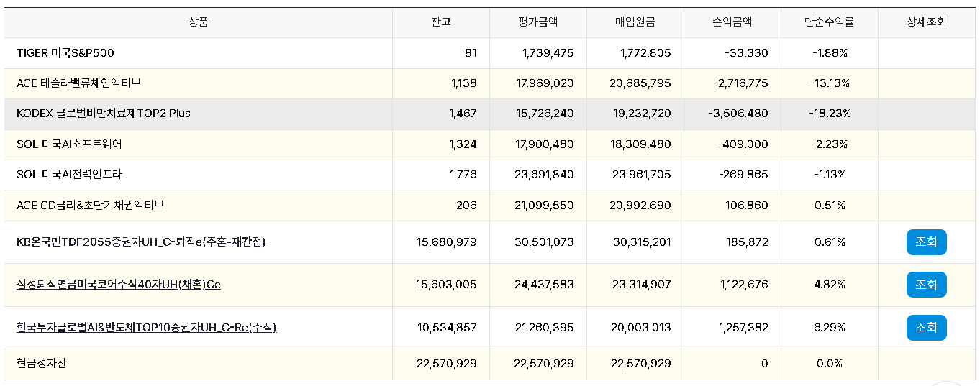980x386 pixels.
Task: Click 평가금액 value 17,900,480
Action: click(x=544, y=144)
